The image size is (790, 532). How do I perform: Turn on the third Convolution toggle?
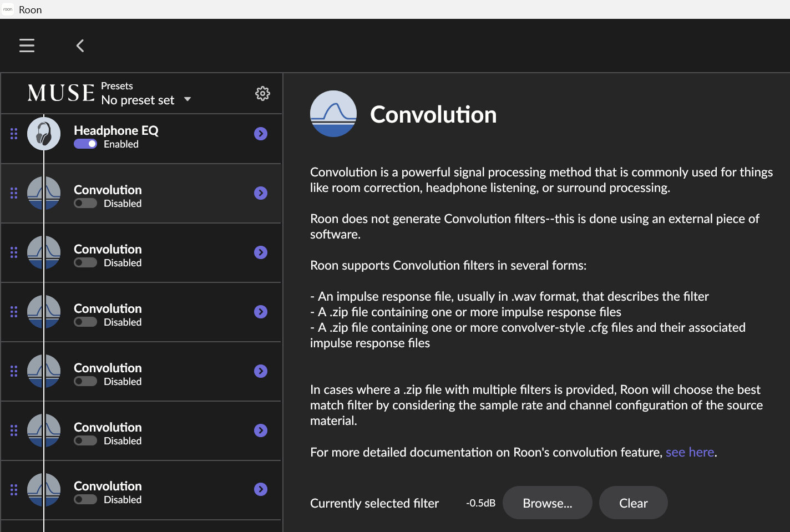(x=85, y=322)
